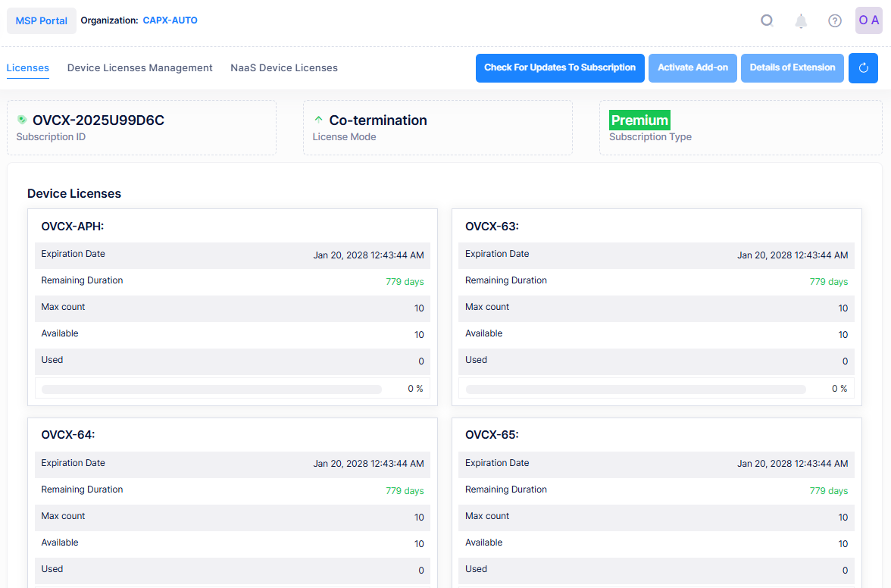
Task: Click the OVCX-APH usage progress bar
Action: [x=212, y=389]
